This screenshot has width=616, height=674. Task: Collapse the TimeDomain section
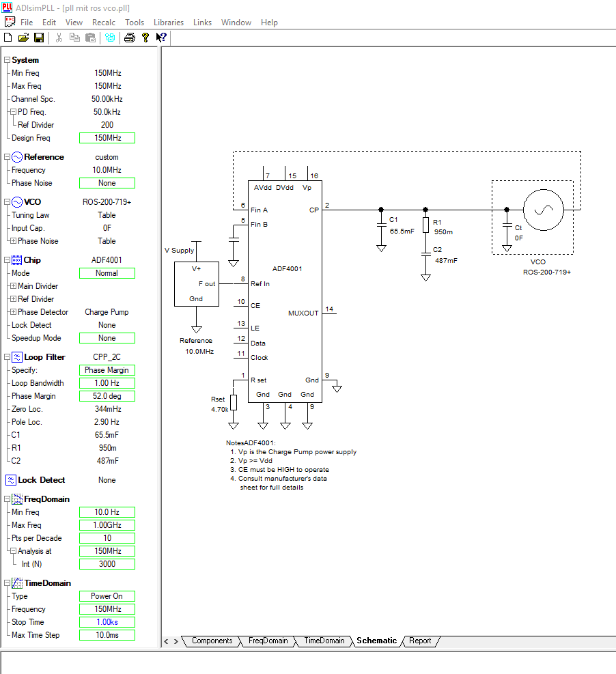point(7,583)
